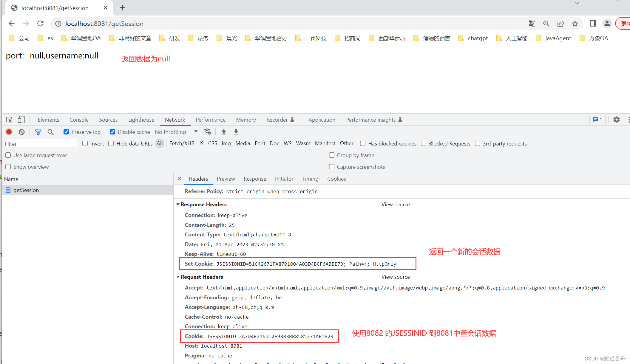Select the getSession request row
The height and width of the screenshot is (364, 630).
pyautogui.click(x=87, y=190)
